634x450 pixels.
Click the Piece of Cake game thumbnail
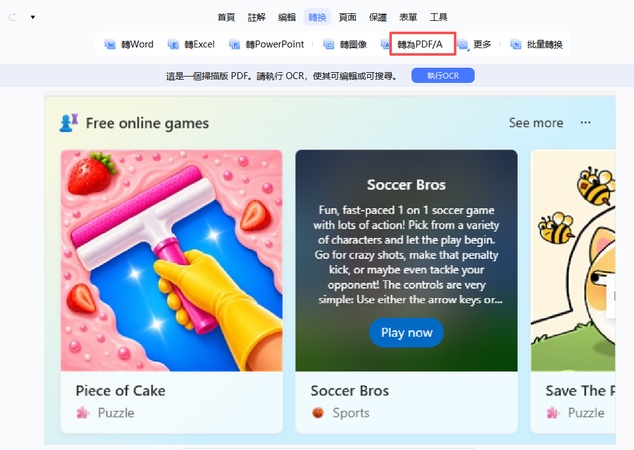[x=171, y=260]
